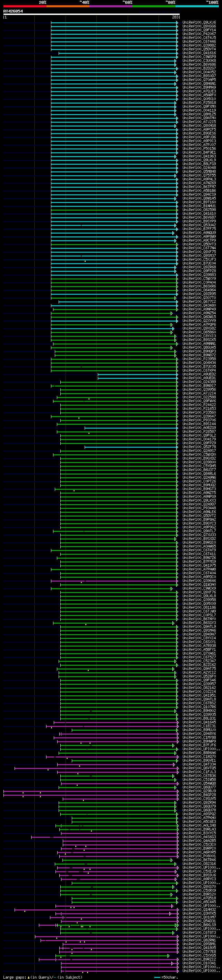
Task: Select hit UniRef100_O10341
Action: [199, 963]
